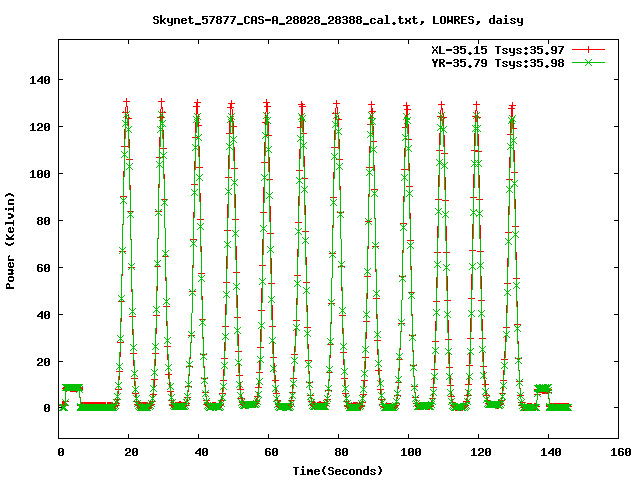Click the y-axis label Power (Kelvin)
The width and height of the screenshot is (640, 480).
pos(10,241)
